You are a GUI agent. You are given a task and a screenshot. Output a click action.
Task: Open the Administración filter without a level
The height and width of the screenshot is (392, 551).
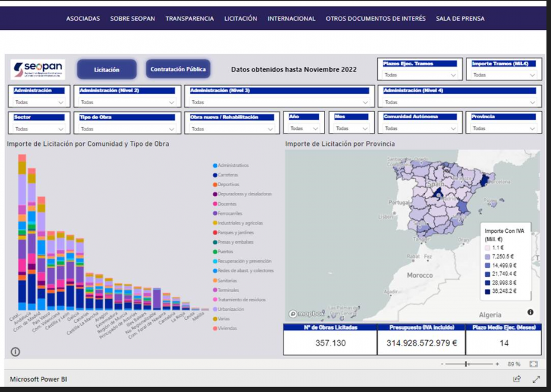point(39,102)
